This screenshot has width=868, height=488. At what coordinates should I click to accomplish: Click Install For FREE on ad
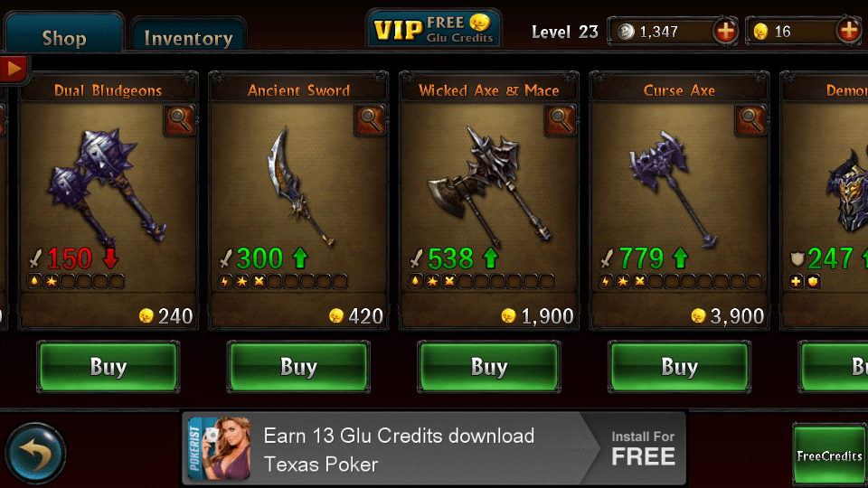tap(643, 449)
